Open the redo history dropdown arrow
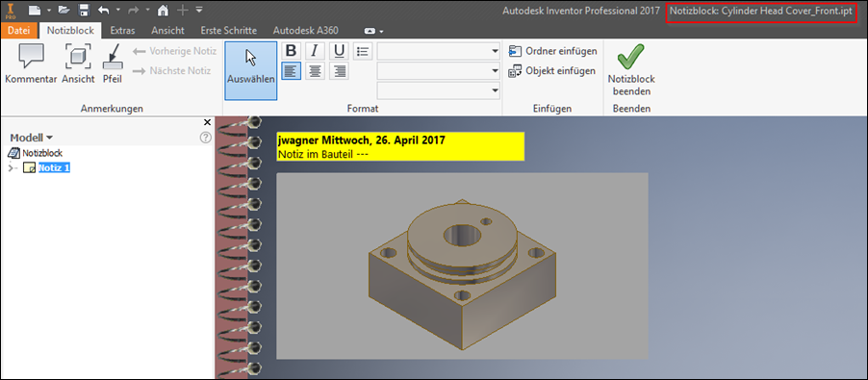This screenshot has height=380, width=868. click(x=147, y=10)
